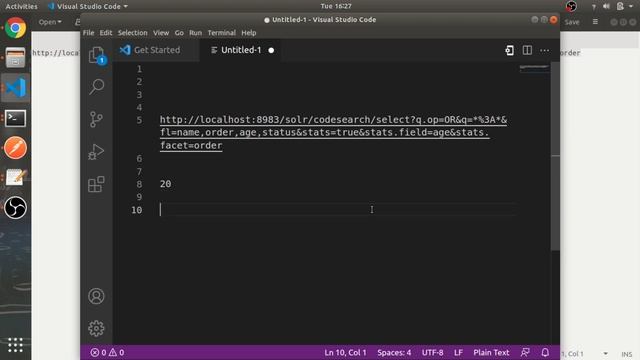Open the Terminal menu
The width and height of the screenshot is (640, 360).
222,33
